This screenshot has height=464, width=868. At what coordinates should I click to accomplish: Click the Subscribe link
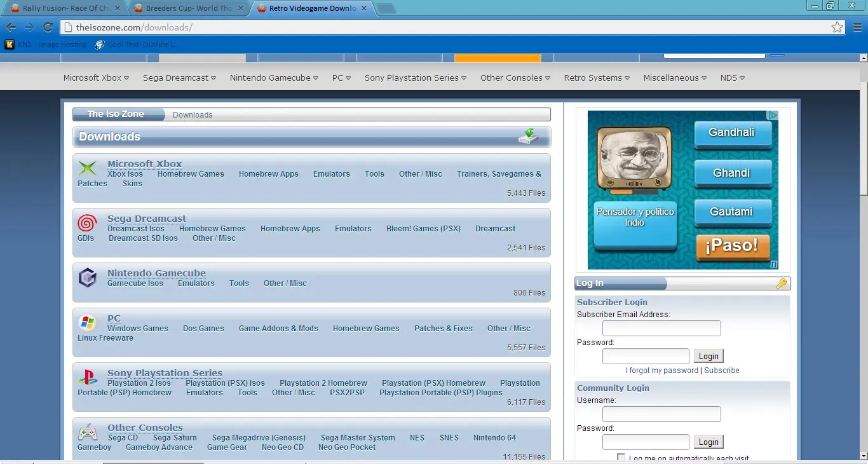(722, 371)
